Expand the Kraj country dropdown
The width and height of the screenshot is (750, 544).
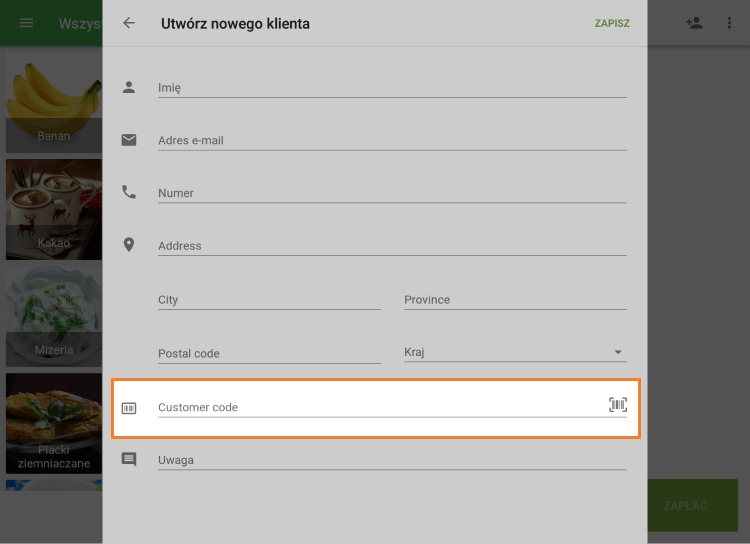[515, 352]
